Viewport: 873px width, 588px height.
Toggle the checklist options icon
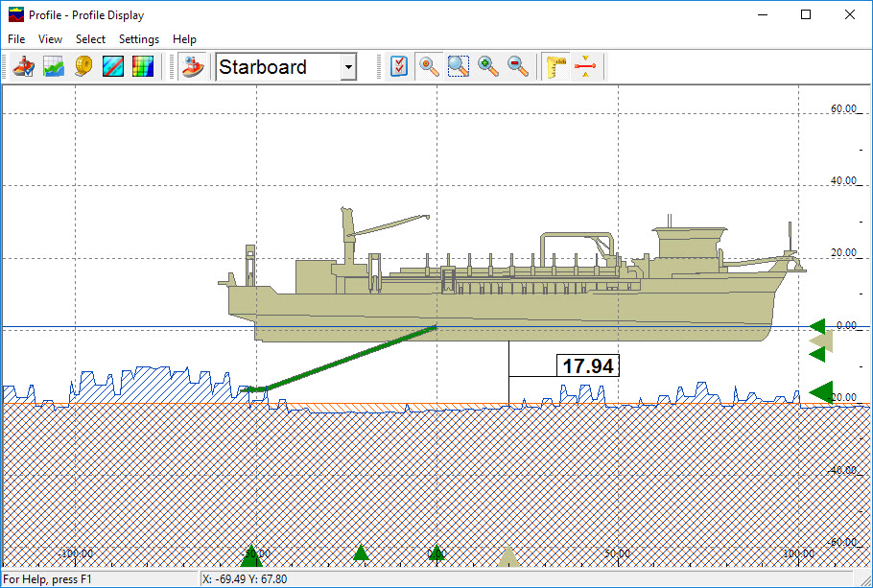400,67
